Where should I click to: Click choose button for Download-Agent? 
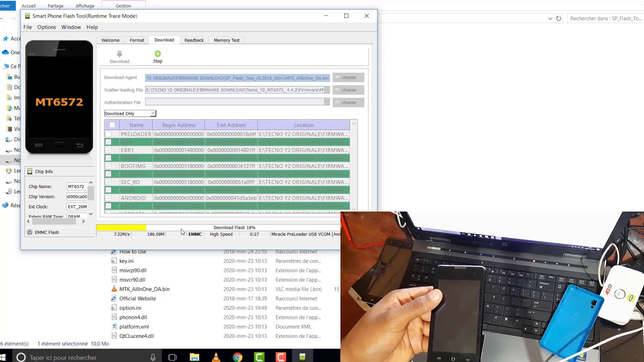tap(349, 77)
